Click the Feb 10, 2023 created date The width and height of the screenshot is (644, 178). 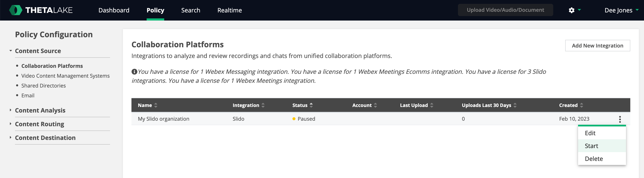point(574,119)
